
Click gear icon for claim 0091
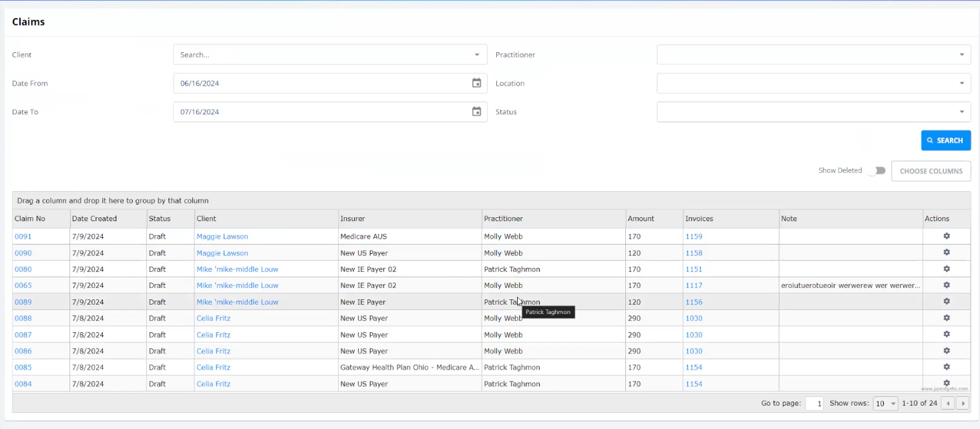pos(946,237)
